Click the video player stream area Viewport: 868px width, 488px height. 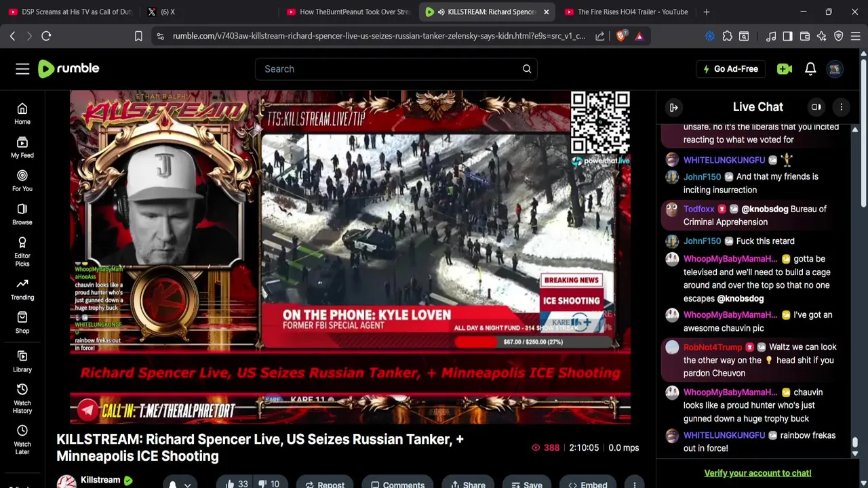click(350, 257)
